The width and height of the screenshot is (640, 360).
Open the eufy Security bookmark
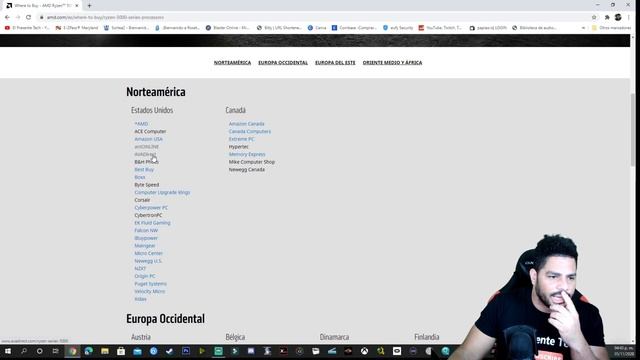pyautogui.click(x=398, y=28)
